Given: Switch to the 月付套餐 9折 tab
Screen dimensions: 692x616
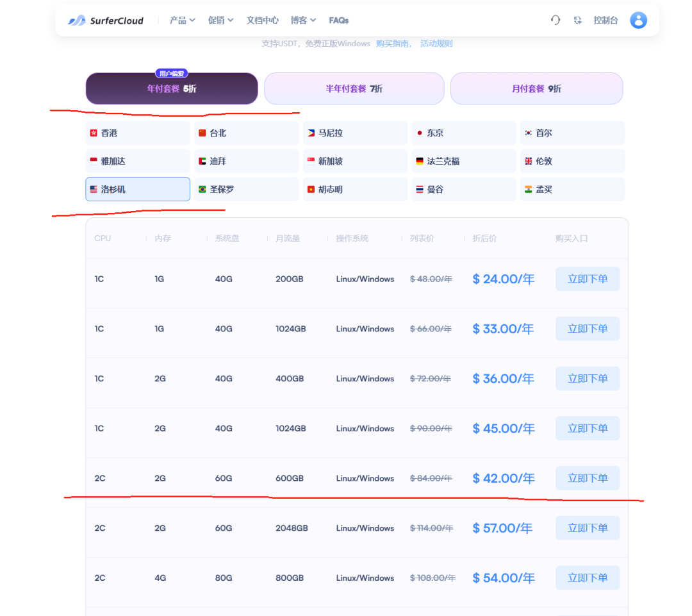Looking at the screenshot, I should [x=536, y=88].
